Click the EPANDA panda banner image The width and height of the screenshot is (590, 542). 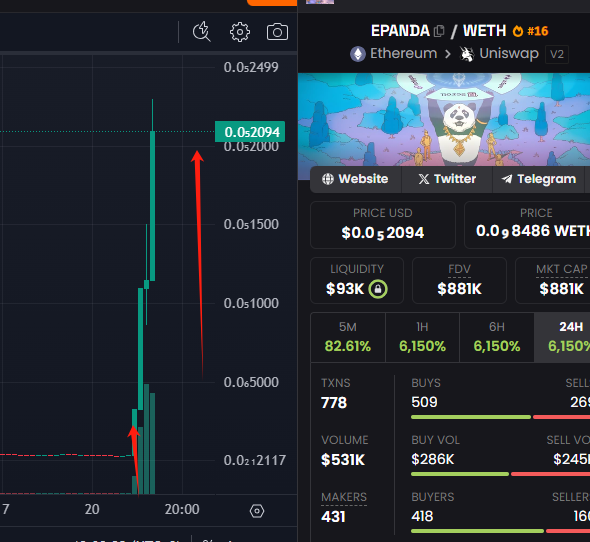pos(444,120)
